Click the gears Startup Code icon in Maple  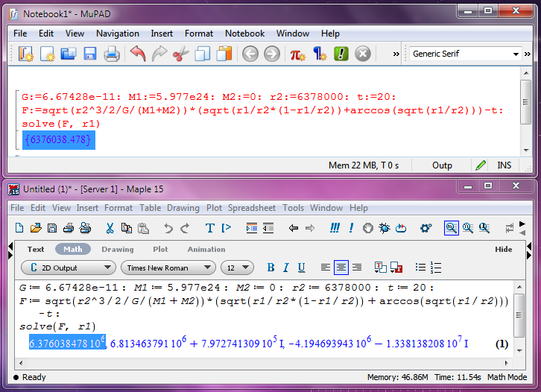pos(425,228)
